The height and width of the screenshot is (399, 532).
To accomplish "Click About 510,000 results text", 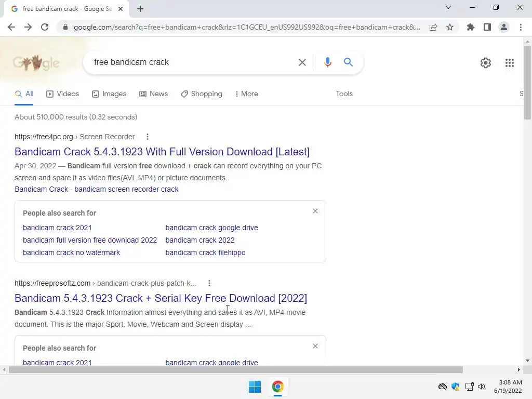I will pyautogui.click(x=76, y=117).
